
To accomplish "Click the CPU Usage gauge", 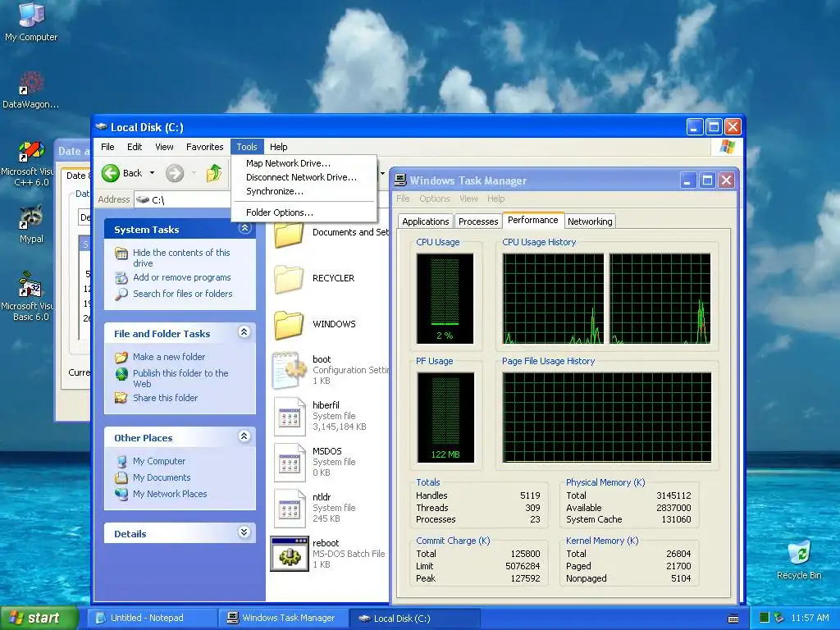I will tap(445, 299).
